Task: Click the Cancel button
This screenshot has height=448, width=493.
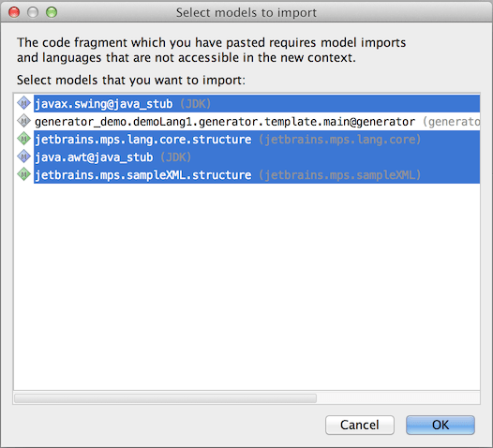Action: [360, 426]
